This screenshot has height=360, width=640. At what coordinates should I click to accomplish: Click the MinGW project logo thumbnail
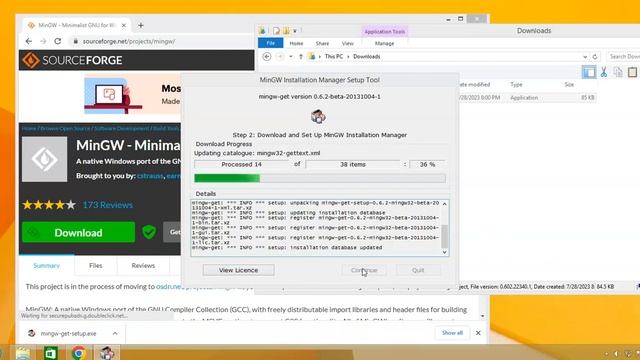(x=44, y=159)
